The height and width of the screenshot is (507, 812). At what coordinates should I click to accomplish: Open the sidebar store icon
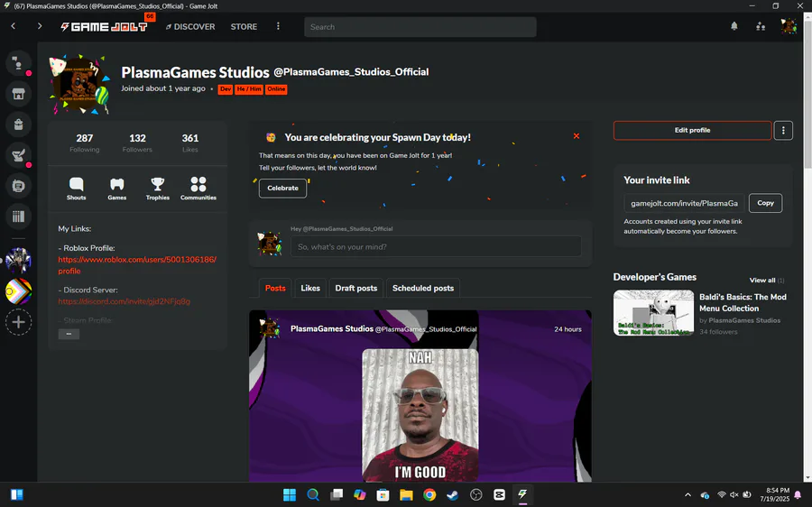tap(19, 94)
